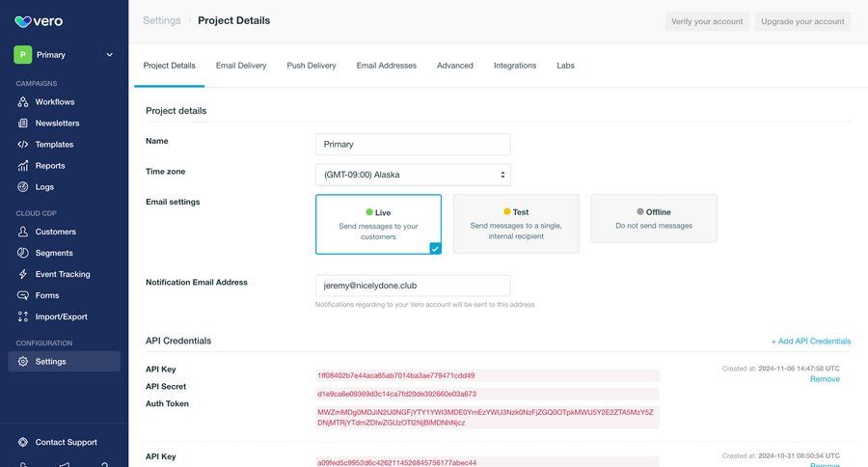The width and height of the screenshot is (868, 467).
Task: Open Workflows via its sidebar icon
Action: click(23, 102)
